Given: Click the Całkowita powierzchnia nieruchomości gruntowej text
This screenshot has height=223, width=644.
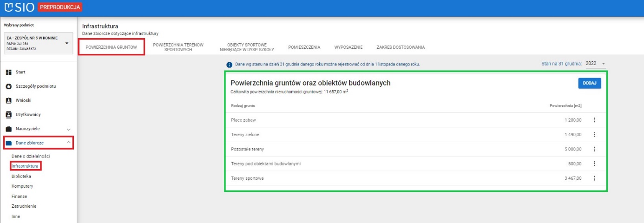Looking at the screenshot, I should 289,92.
